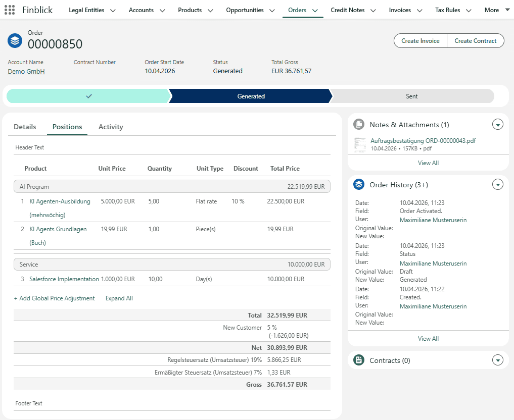
Task: Go to the Accounts tab
Action: coord(141,10)
